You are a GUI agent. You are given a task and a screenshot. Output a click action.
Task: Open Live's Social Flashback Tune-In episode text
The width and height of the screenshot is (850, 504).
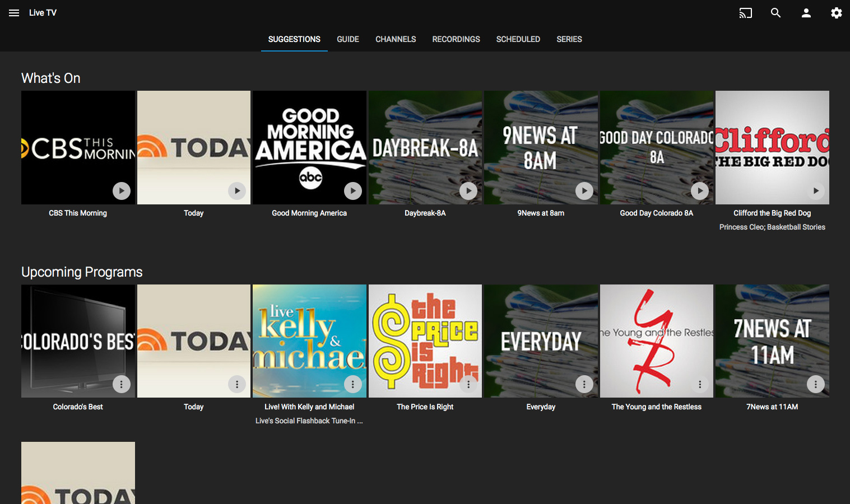[x=309, y=421]
